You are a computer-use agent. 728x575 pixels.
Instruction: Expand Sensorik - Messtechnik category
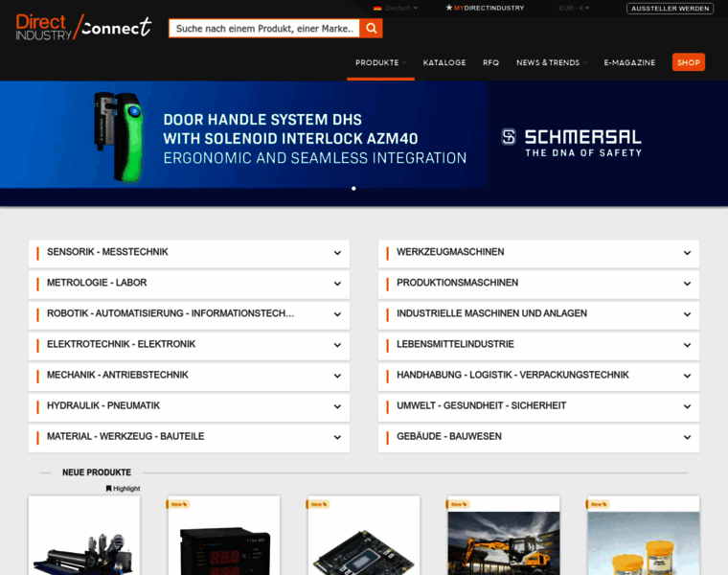(189, 253)
